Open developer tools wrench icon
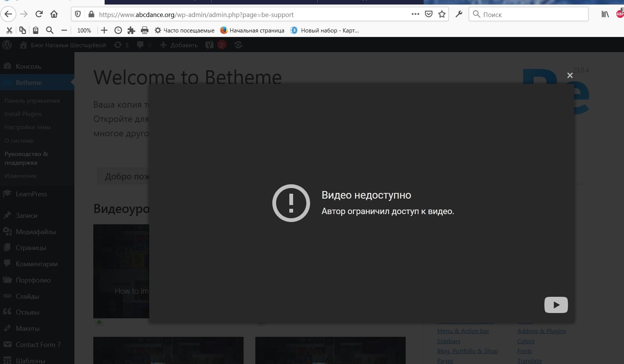Image resolution: width=624 pixels, height=364 pixels. point(459,14)
